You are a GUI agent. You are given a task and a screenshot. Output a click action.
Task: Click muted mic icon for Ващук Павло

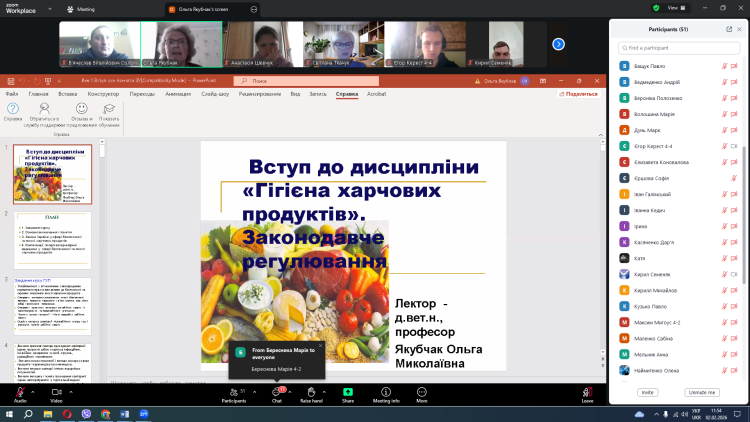[725, 66]
